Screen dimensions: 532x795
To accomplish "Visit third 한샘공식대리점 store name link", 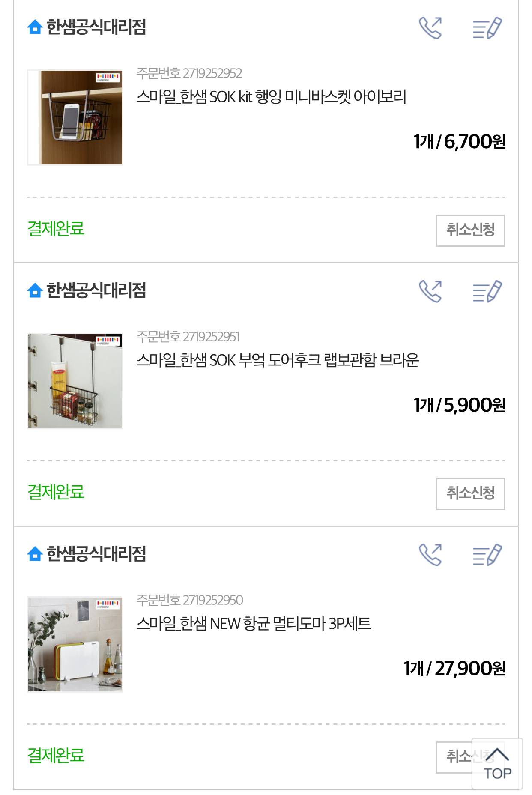I will (x=96, y=554).
